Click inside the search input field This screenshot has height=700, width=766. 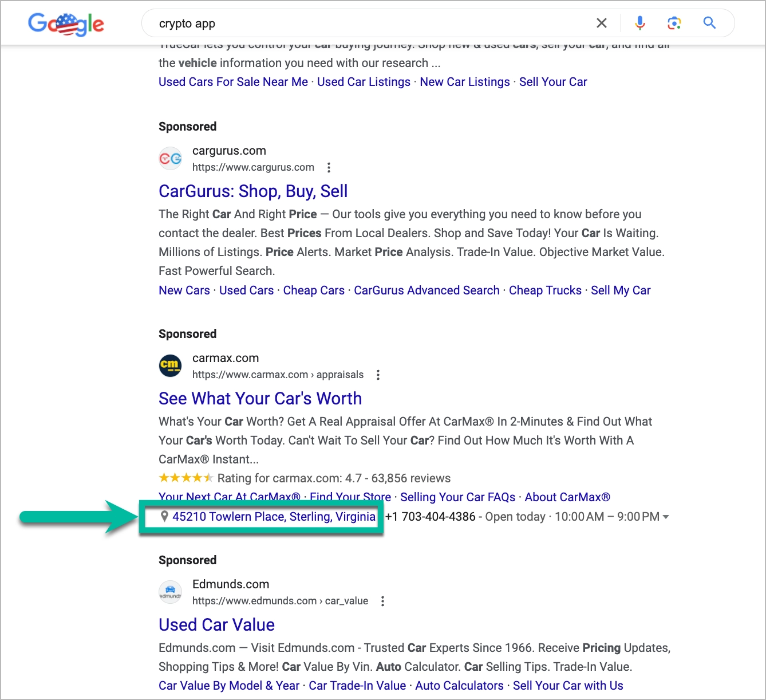(x=343, y=23)
